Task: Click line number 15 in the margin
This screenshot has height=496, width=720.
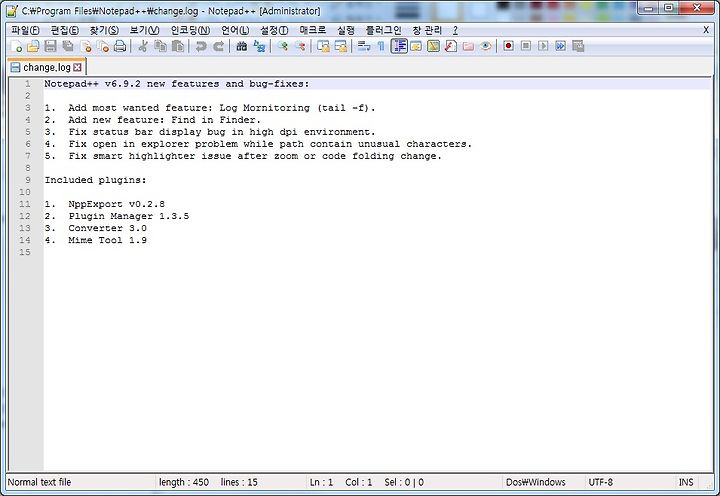Action: 25,252
